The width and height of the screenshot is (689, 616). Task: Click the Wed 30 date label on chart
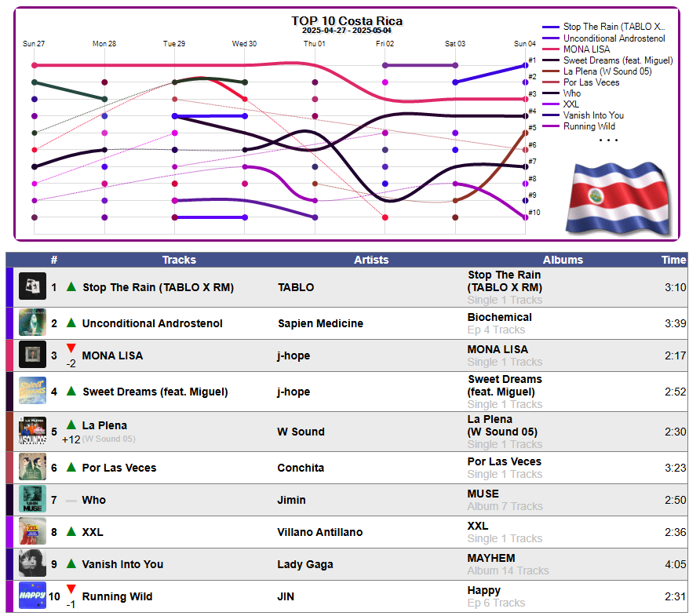click(x=244, y=43)
